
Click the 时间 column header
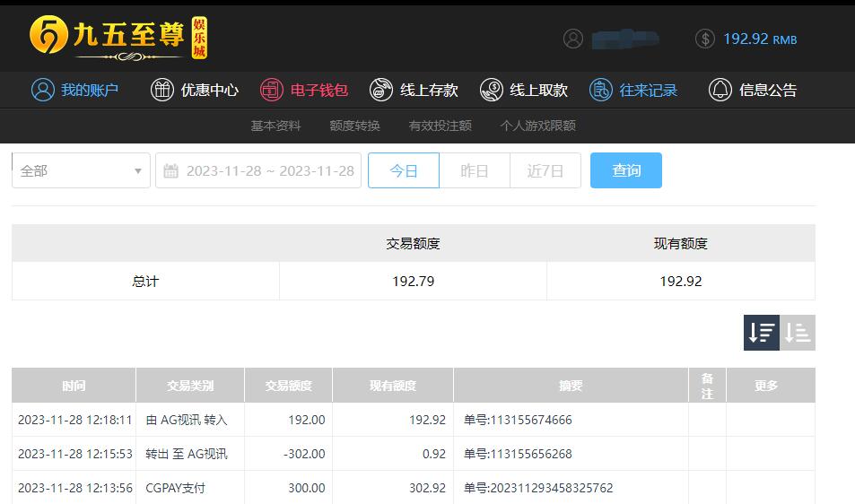[x=74, y=386]
